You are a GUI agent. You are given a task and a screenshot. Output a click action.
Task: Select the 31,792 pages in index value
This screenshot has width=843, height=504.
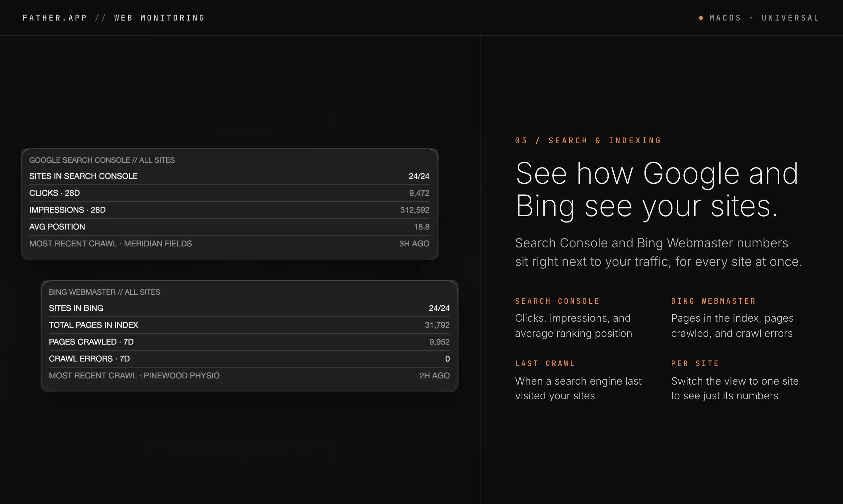(x=437, y=325)
